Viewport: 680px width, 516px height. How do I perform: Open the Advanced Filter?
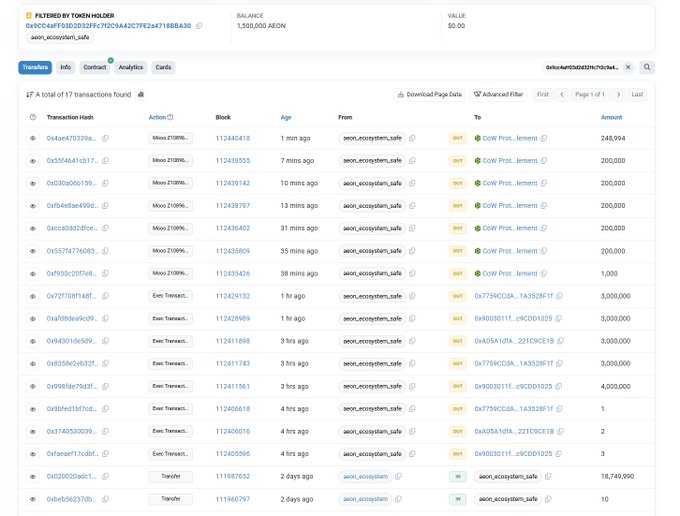[498, 95]
